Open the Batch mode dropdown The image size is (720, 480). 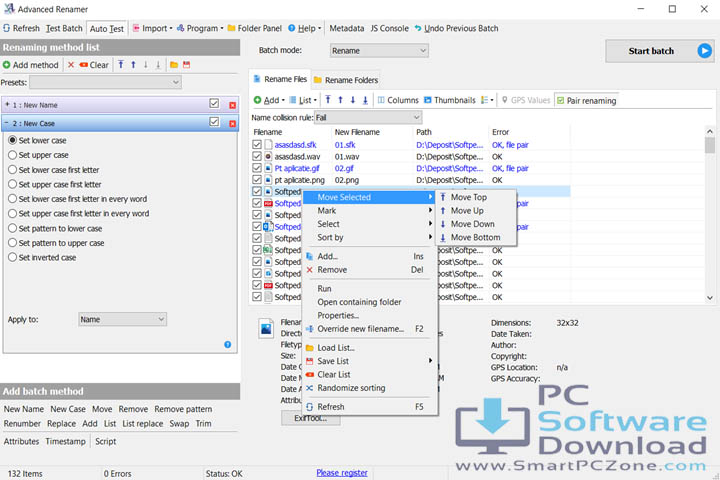coord(379,51)
